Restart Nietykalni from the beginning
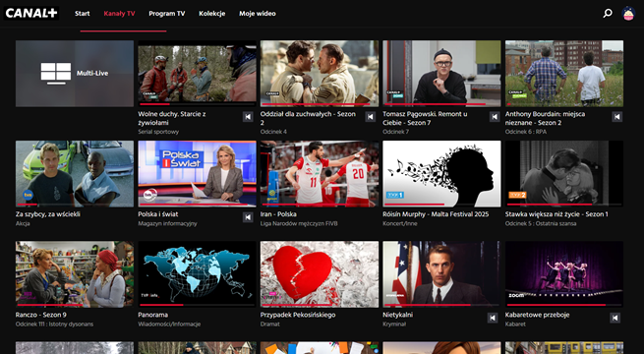Screen dimensions: 644x354 tap(493, 318)
